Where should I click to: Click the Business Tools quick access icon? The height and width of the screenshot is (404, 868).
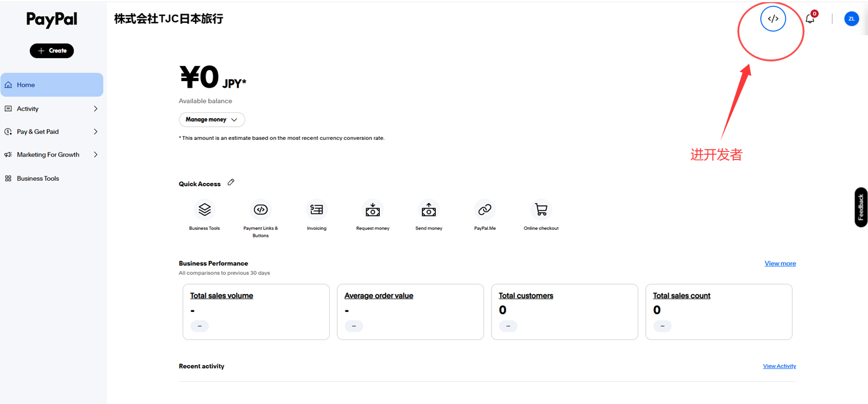pyautogui.click(x=204, y=210)
